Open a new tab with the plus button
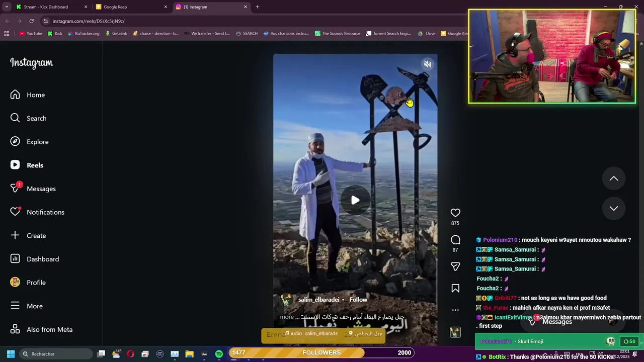 click(258, 7)
